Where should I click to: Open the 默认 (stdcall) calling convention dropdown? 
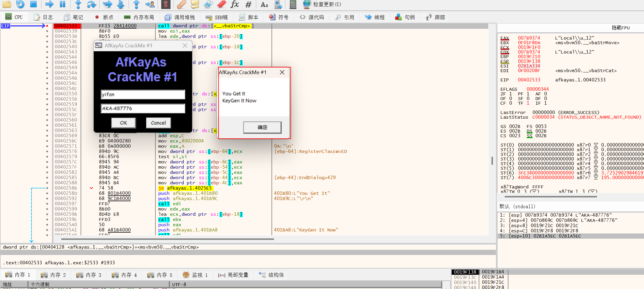pos(570,206)
